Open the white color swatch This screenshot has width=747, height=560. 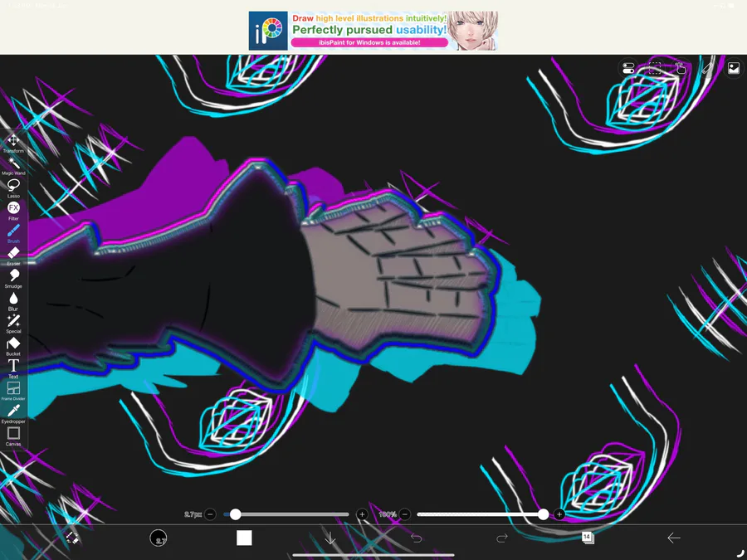(x=244, y=538)
